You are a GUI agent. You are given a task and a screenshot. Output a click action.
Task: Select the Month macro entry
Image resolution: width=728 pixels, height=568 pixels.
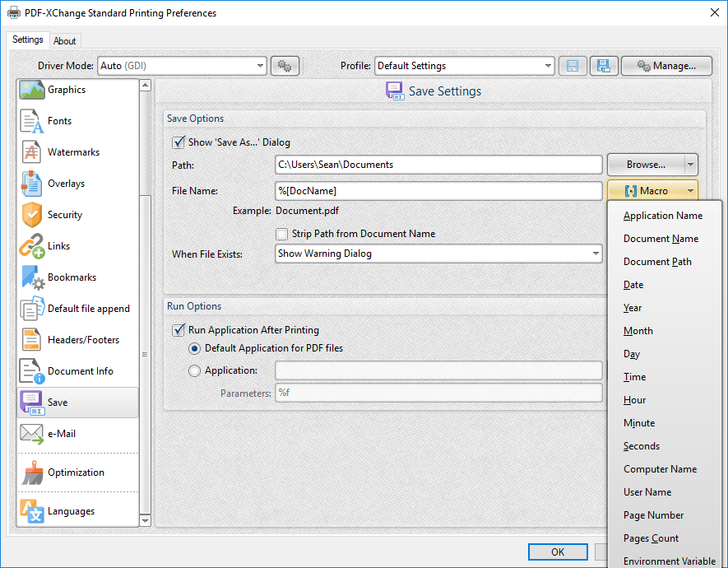pos(665,331)
